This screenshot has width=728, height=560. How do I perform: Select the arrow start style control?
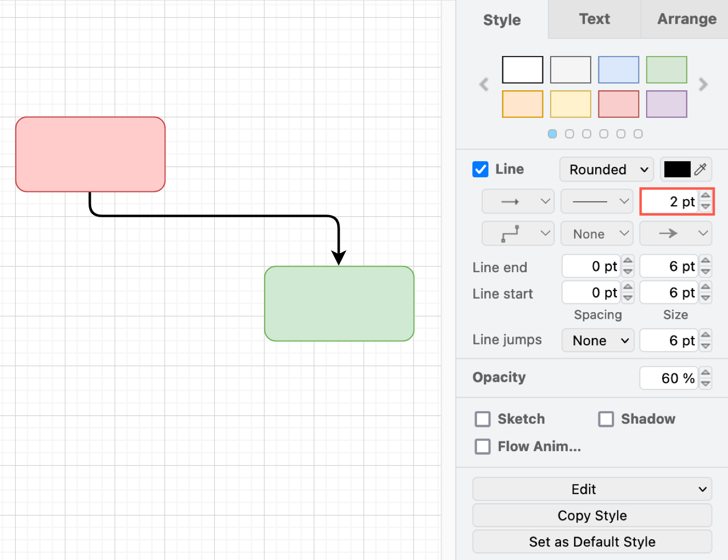tap(517, 201)
